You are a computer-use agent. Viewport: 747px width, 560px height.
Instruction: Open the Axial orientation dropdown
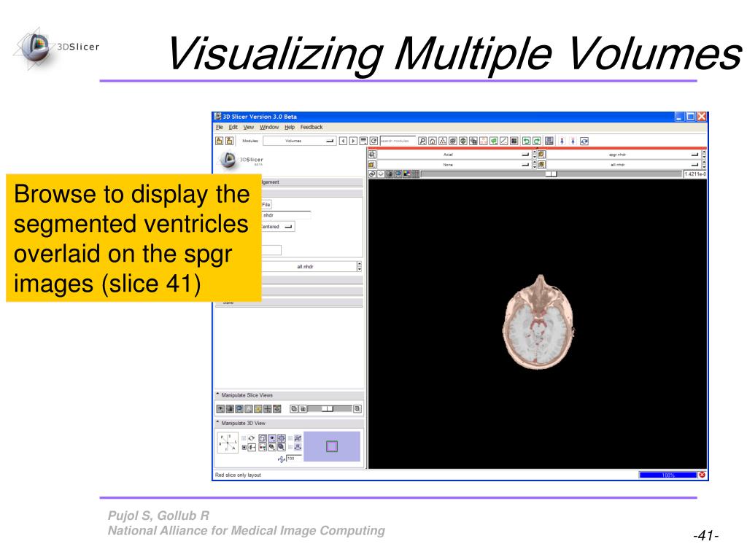coord(454,155)
